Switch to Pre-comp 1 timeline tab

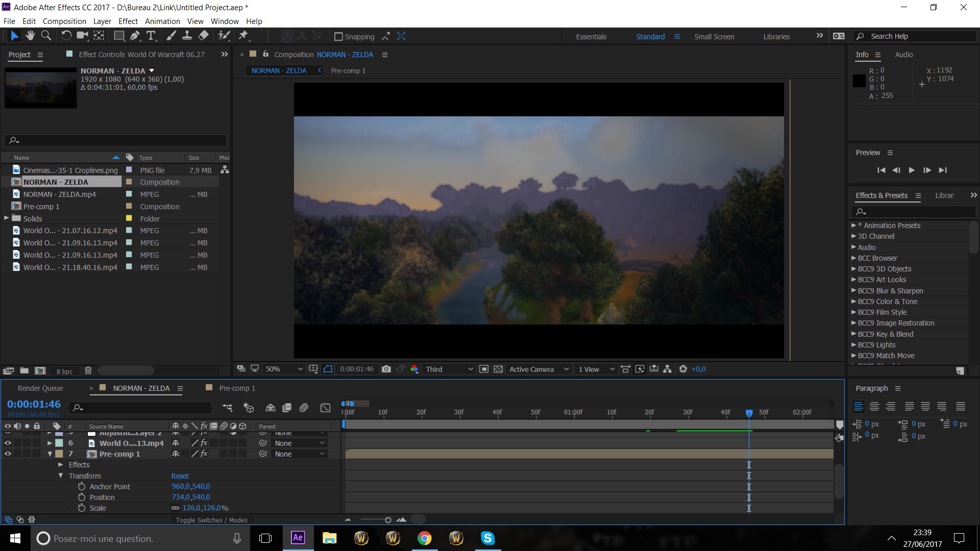point(237,388)
